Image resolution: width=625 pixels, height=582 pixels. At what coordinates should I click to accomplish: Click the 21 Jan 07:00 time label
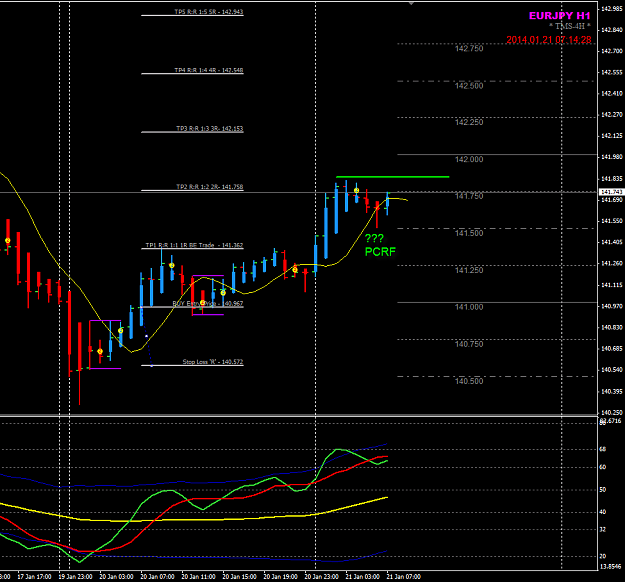(403, 577)
